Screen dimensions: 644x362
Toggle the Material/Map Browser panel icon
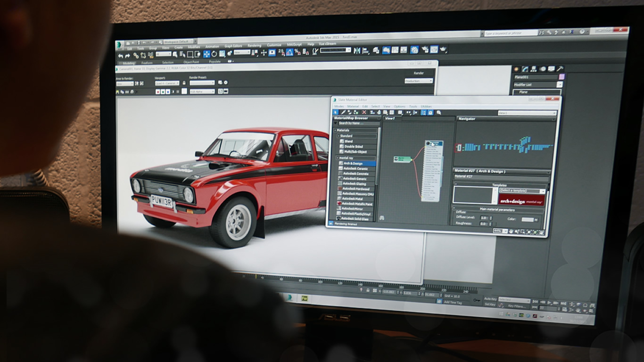(x=424, y=113)
